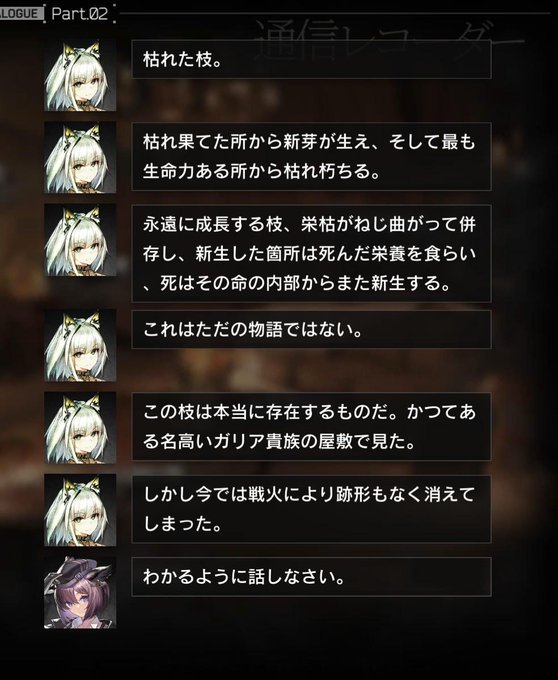The height and width of the screenshot is (680, 558).
Task: Select the 永遠に成長する枝 dialogue box
Action: [x=311, y=254]
